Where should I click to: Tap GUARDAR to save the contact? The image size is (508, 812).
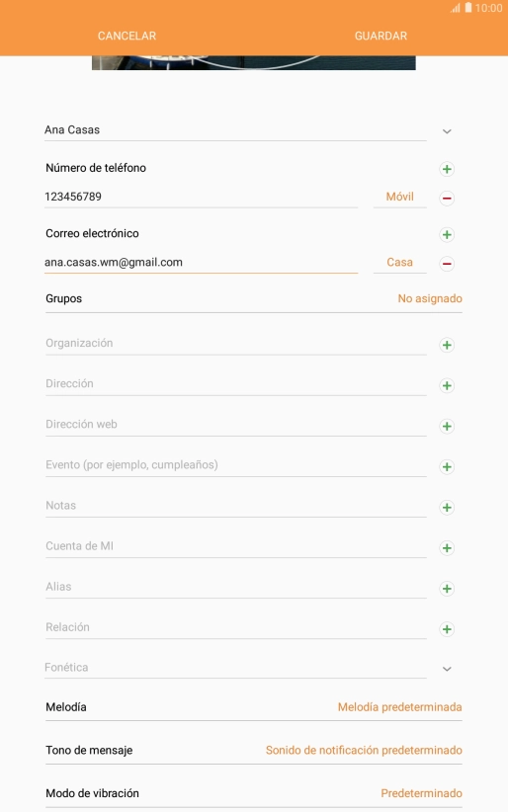(x=381, y=36)
